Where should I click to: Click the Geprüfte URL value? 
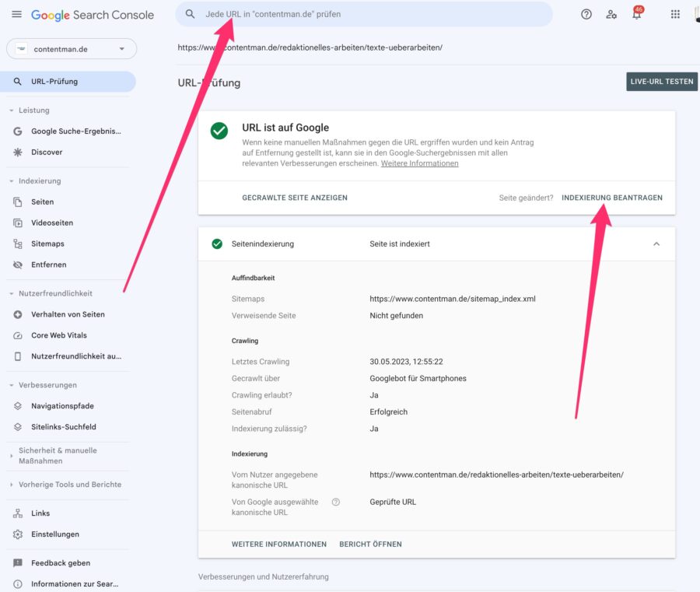point(393,502)
